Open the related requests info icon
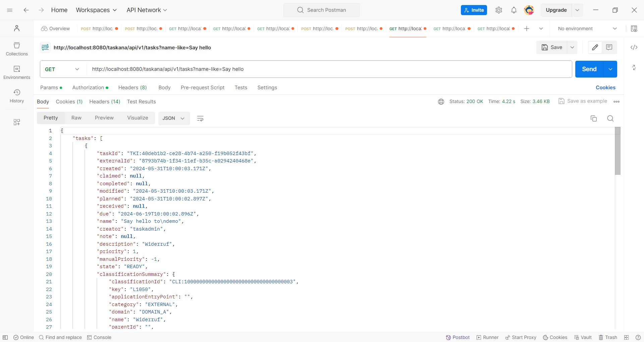The image size is (644, 342). tap(634, 67)
